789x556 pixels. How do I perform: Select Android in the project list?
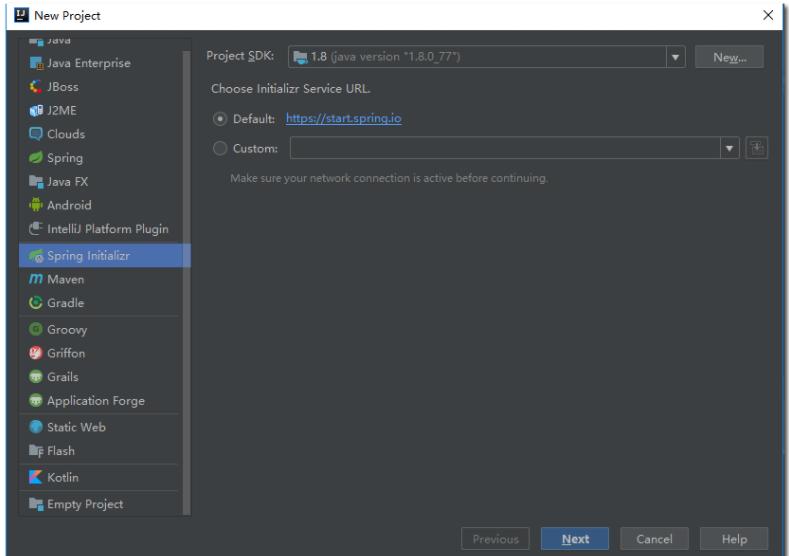[104, 205]
